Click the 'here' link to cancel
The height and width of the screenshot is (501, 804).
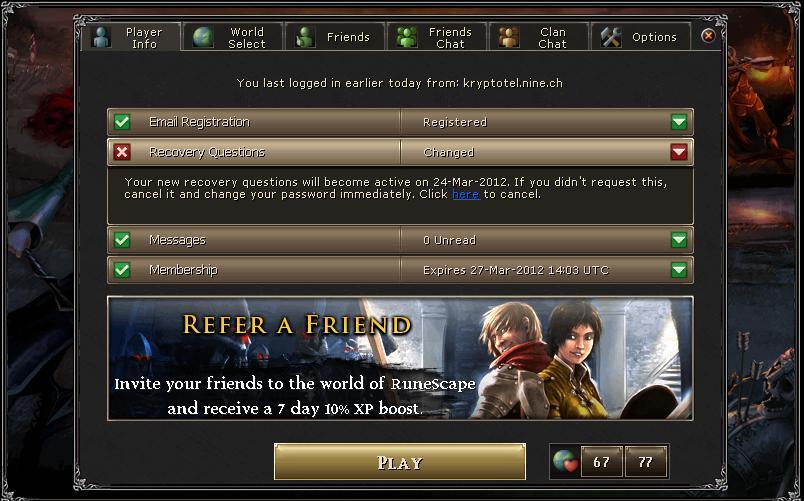tap(466, 194)
